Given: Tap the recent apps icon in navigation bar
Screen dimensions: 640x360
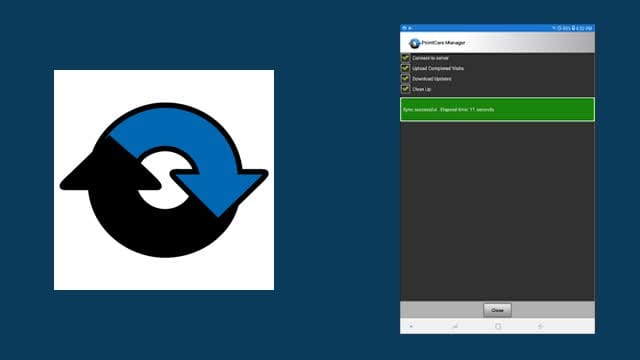Looking at the screenshot, I should pyautogui.click(x=455, y=326).
